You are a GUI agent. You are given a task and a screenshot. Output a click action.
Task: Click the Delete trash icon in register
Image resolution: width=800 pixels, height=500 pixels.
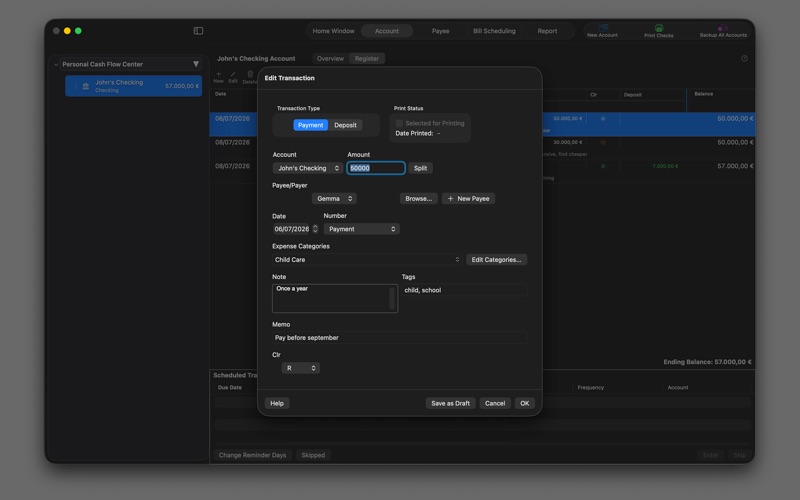click(x=250, y=74)
